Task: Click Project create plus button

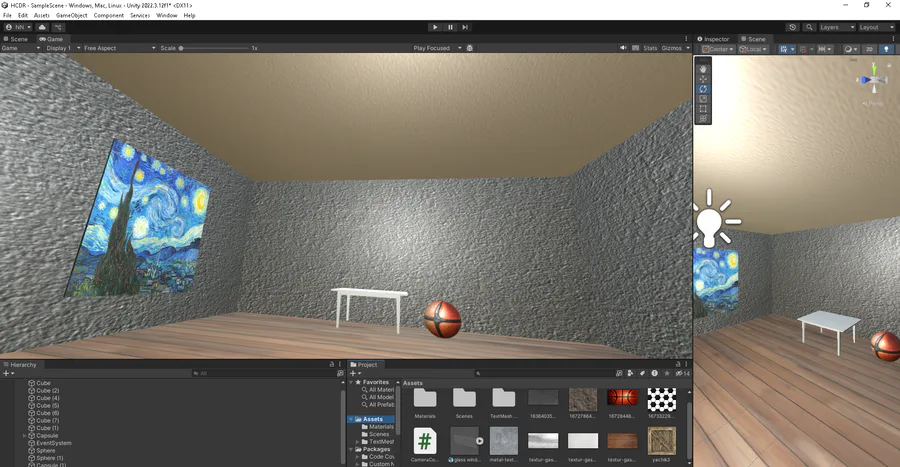Action: 355,373
